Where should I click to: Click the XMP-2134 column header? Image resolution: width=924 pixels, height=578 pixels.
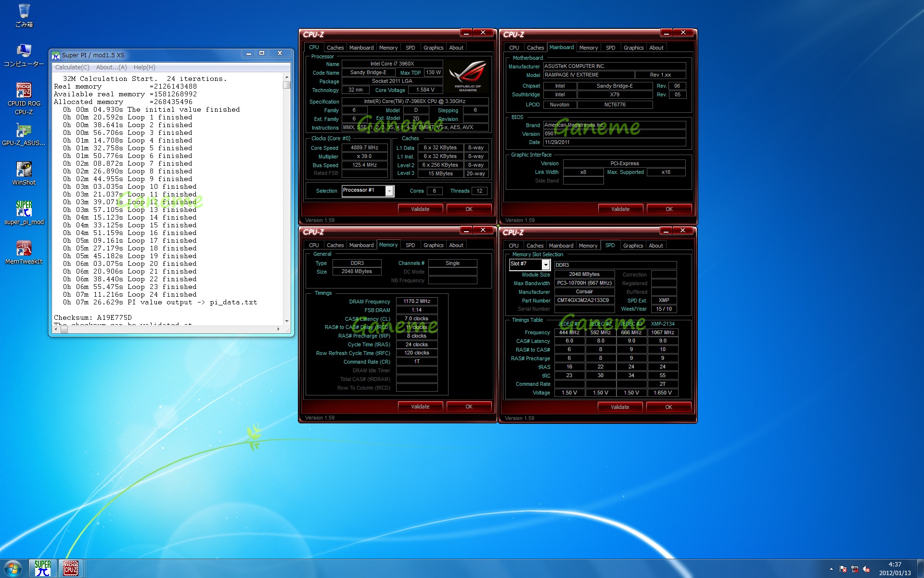[x=663, y=324]
